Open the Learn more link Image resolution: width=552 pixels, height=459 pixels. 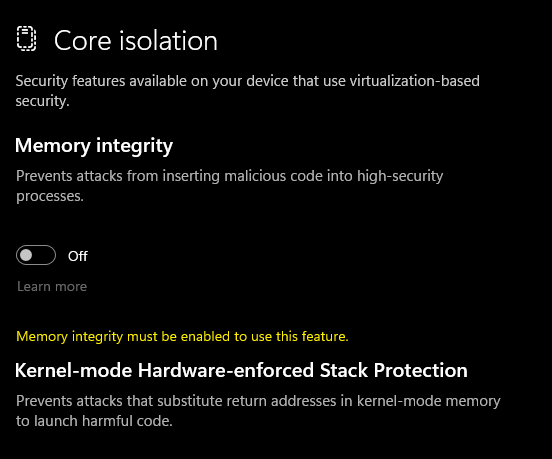52,287
